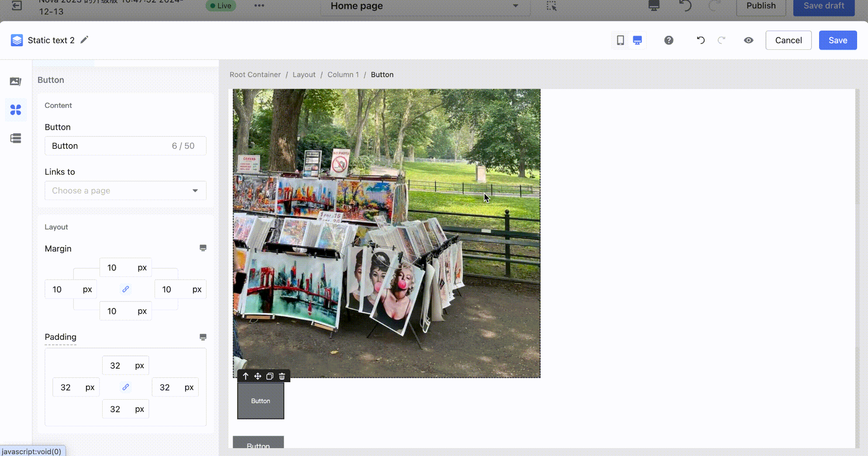Viewport: 868px width, 456px height.
Task: Switch to desktop device preview
Action: (x=637, y=40)
